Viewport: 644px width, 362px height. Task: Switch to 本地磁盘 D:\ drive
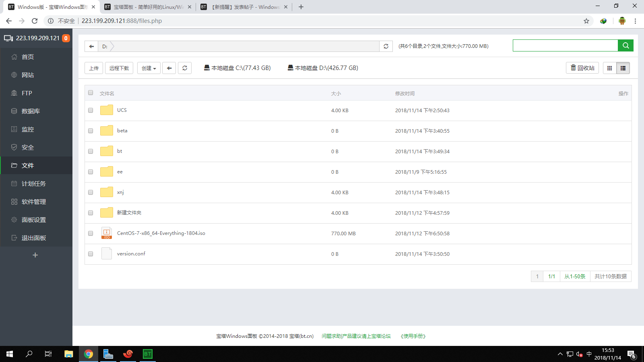323,68
